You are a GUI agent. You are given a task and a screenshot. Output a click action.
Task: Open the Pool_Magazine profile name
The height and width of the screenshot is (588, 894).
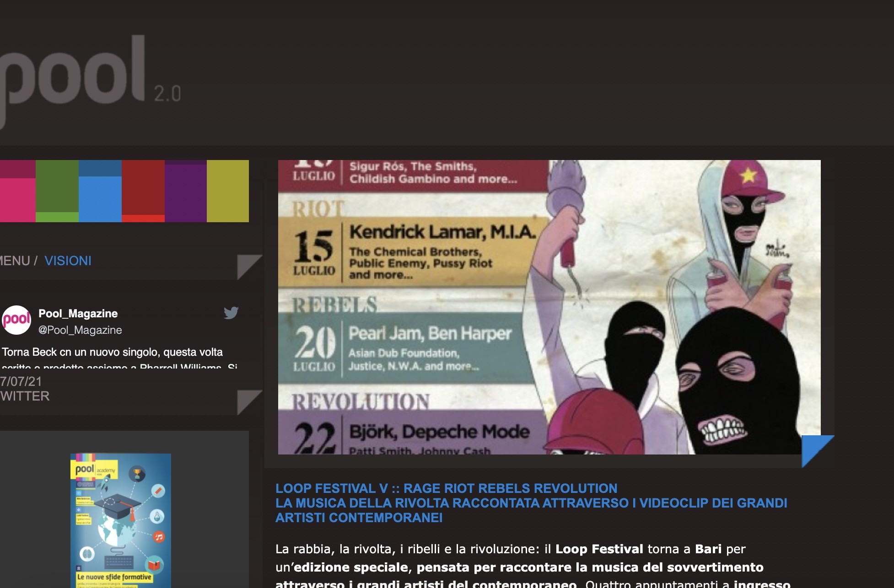78,314
